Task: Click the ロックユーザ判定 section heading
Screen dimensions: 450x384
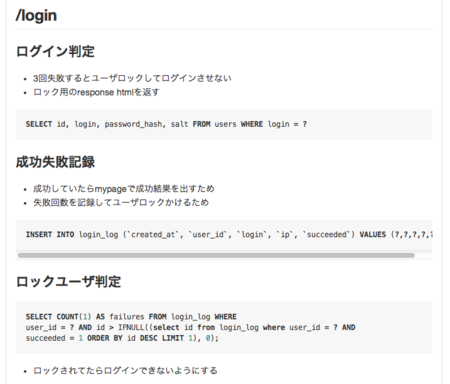Action: 68,282
